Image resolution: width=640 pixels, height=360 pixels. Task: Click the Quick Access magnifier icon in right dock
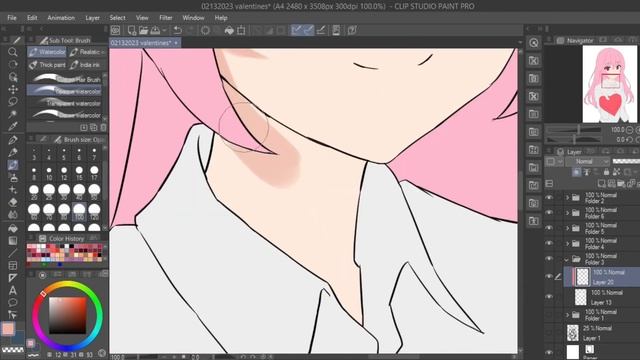tap(533, 42)
